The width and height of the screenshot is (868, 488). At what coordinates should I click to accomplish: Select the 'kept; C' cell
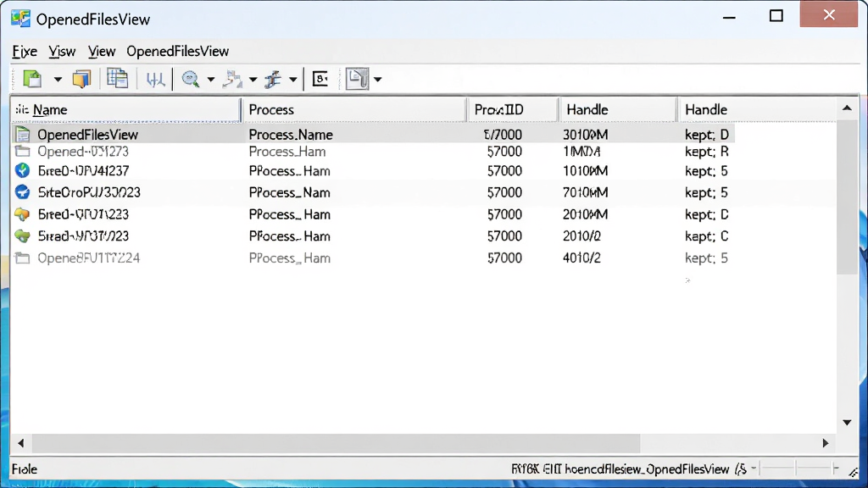click(x=706, y=236)
